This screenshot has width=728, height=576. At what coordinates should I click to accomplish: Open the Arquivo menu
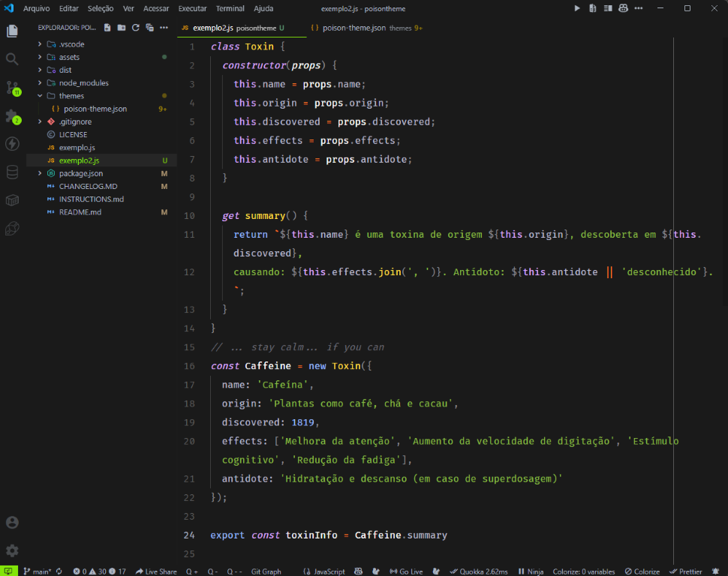coord(36,8)
